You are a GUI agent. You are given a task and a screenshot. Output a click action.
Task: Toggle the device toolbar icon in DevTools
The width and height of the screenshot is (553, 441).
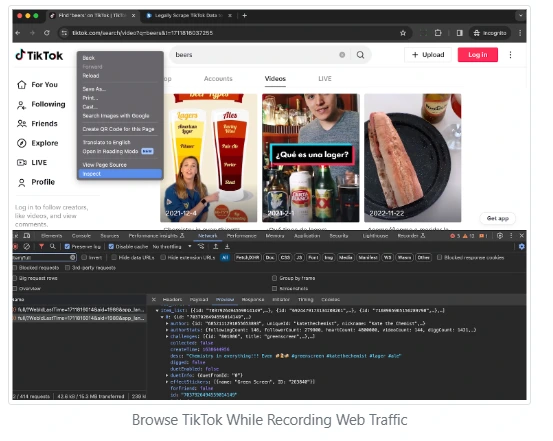click(27, 236)
